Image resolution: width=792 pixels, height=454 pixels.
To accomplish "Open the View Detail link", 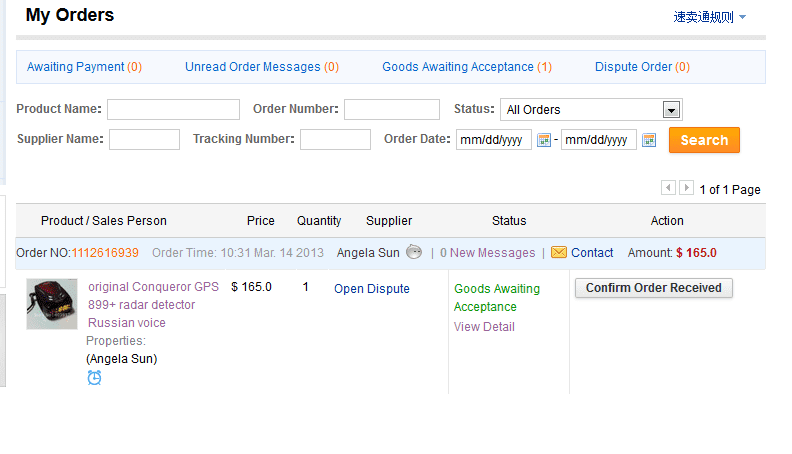I will (x=484, y=327).
